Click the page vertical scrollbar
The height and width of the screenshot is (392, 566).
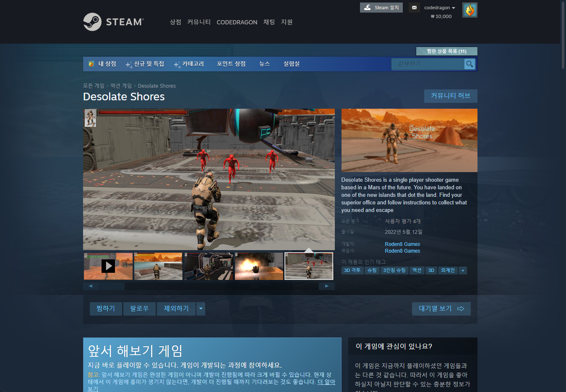(563, 35)
